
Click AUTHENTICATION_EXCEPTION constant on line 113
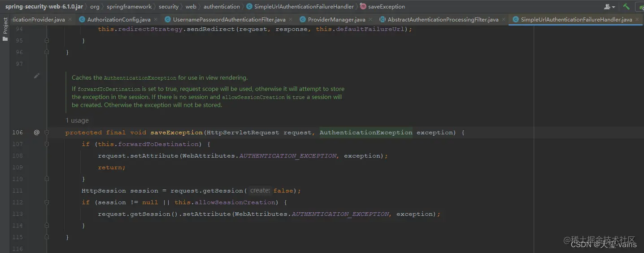[340, 214]
